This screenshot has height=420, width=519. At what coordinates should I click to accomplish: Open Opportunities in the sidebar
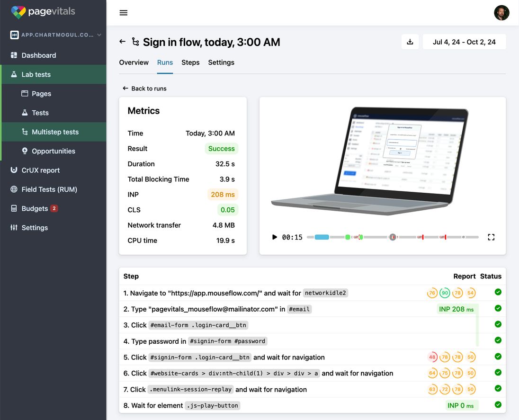54,151
